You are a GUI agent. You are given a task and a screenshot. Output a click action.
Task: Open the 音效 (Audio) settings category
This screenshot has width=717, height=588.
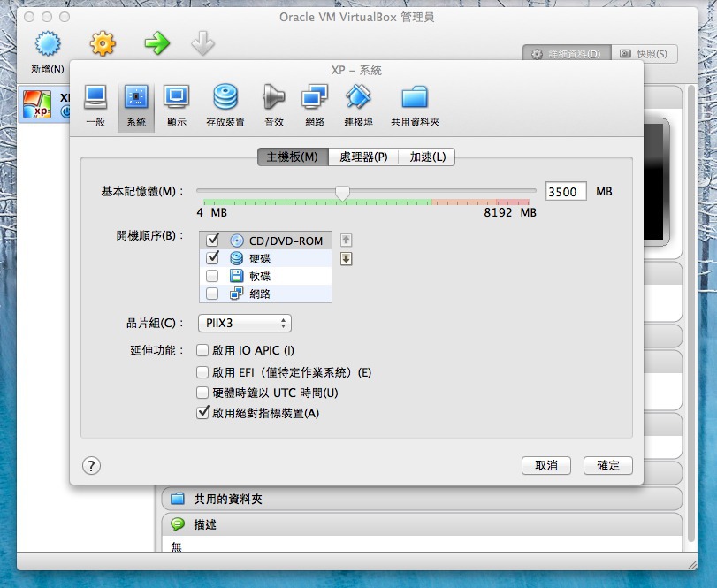pyautogui.click(x=274, y=106)
